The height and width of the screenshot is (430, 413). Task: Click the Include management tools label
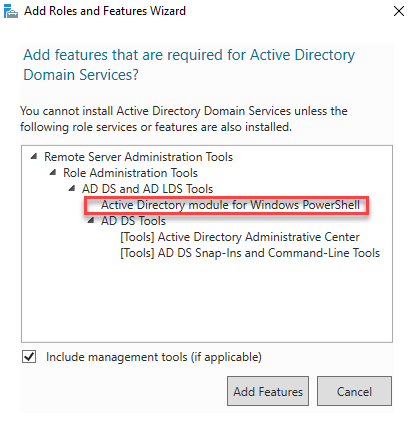tap(154, 357)
